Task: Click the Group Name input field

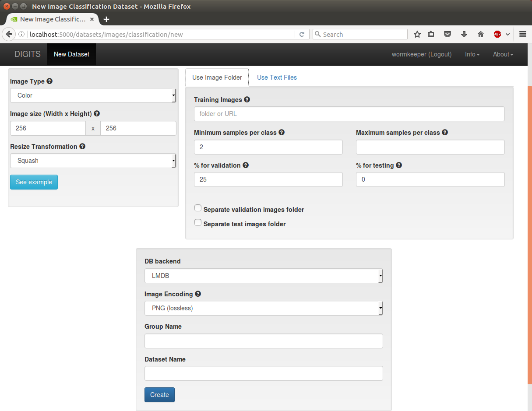Action: point(264,341)
